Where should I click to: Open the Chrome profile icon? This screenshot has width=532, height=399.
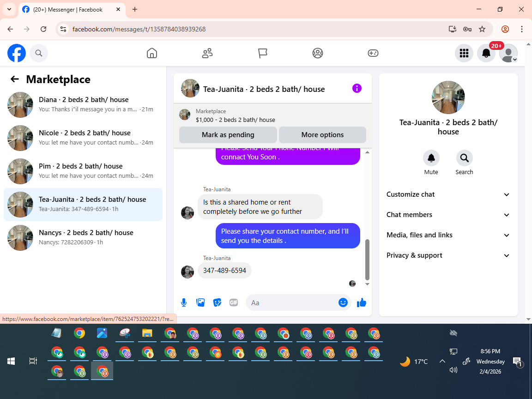tap(505, 29)
